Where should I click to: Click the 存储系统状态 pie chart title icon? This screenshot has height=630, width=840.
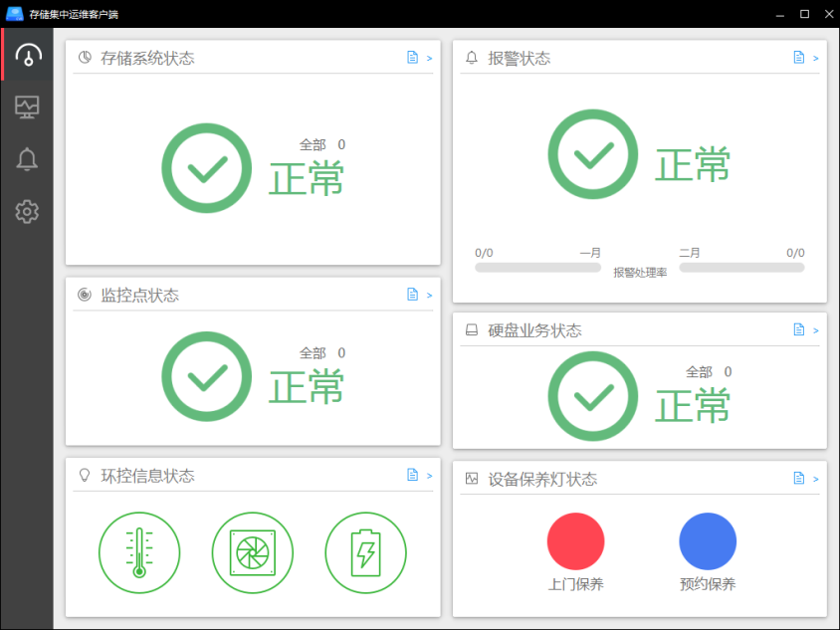pyautogui.click(x=85, y=58)
